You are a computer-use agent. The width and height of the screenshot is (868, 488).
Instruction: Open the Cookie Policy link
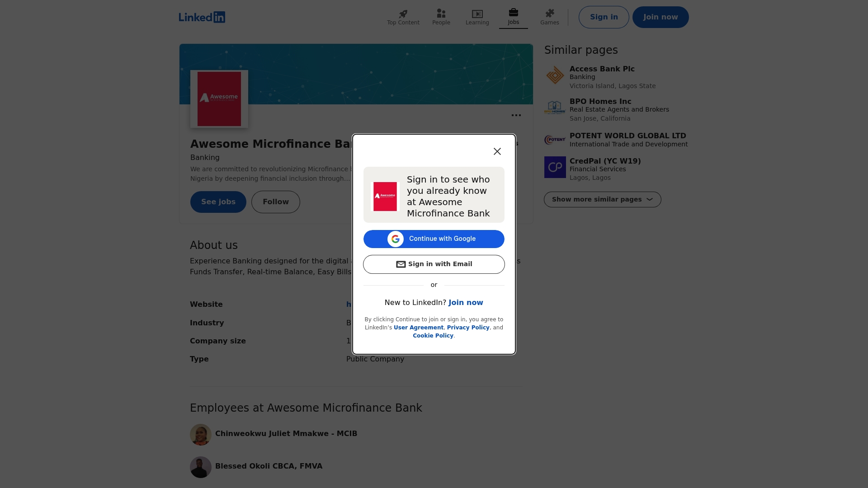point(433,336)
